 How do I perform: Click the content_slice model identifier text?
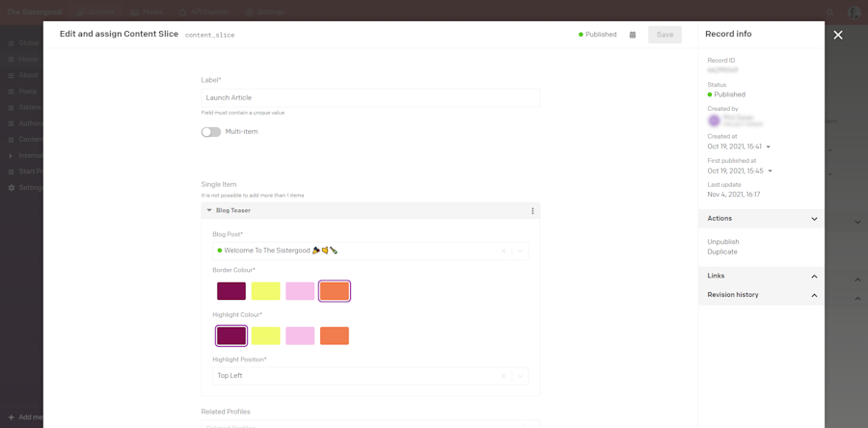210,35
